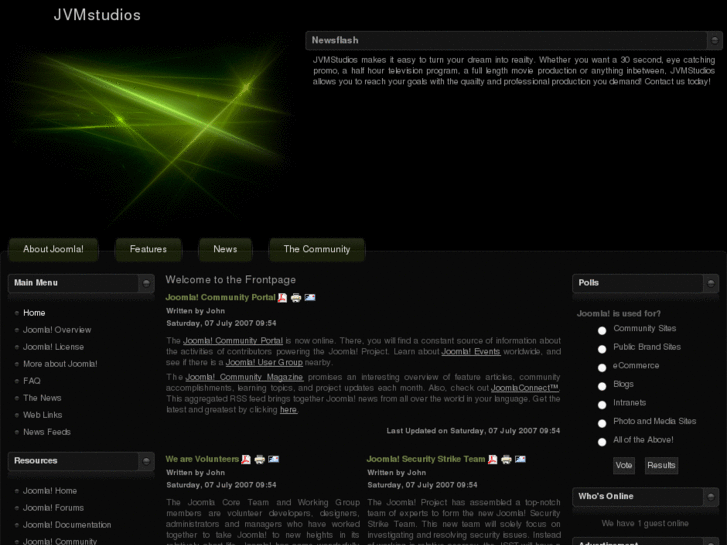Image resolution: width=727 pixels, height=545 pixels.
Task: Follow Joomla! User Group inline link
Action: (264, 362)
